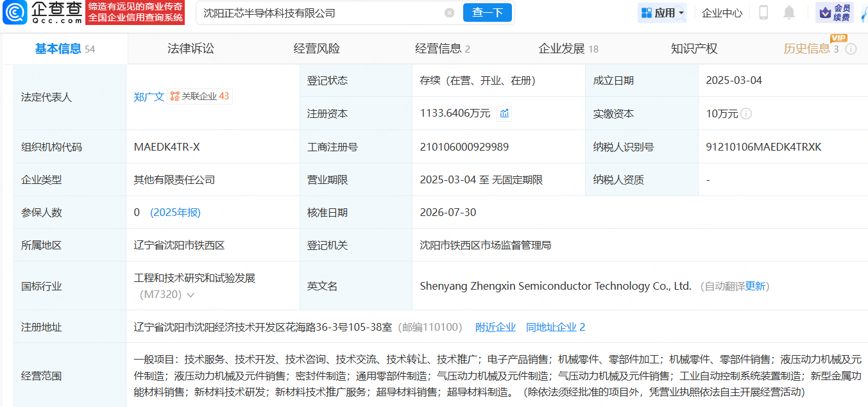Select registration authority 沈阳市铁西区市场监督管理局

coord(486,245)
